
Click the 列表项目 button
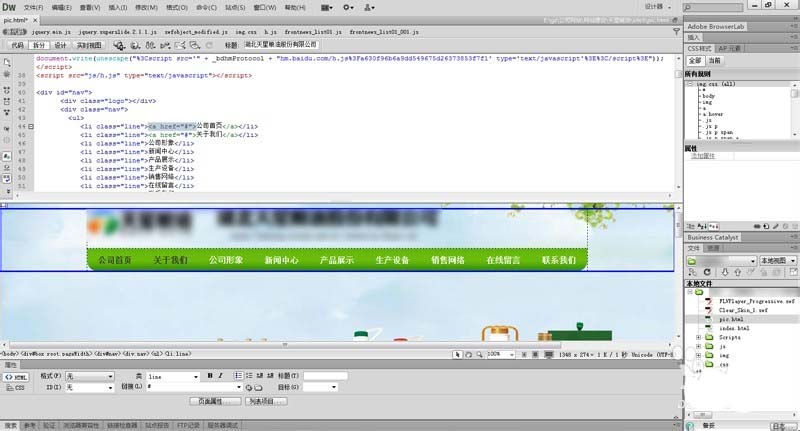pos(265,401)
